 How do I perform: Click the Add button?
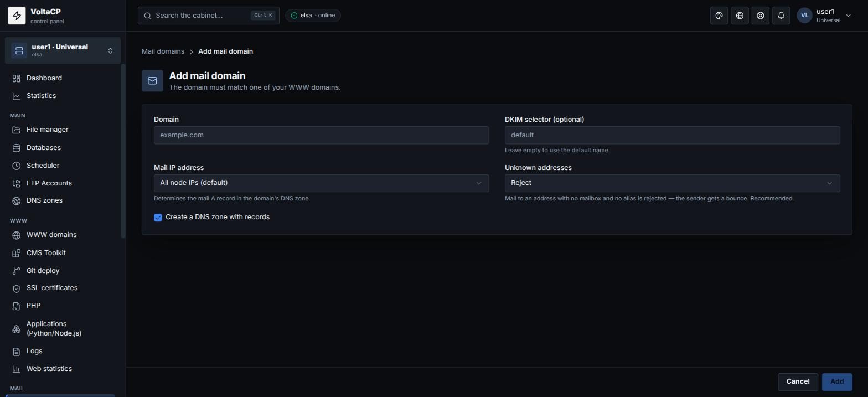[837, 382]
